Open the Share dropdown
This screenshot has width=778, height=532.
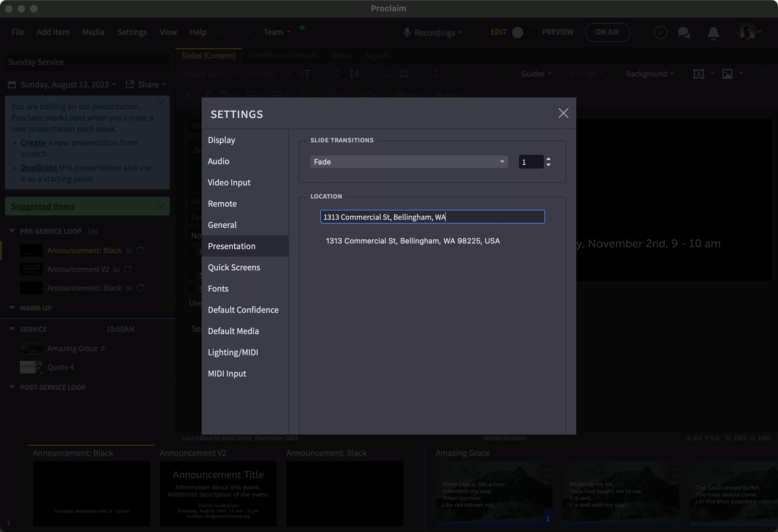[146, 84]
